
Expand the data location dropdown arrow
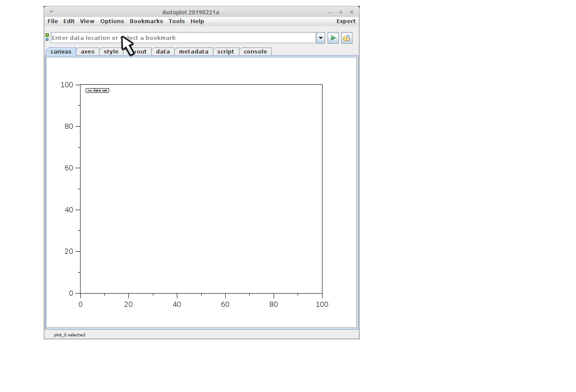320,38
